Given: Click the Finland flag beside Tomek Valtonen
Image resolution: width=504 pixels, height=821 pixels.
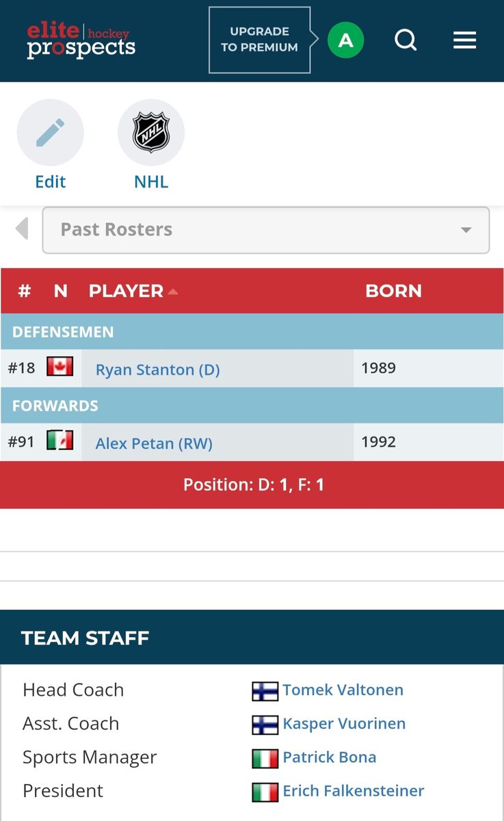Looking at the screenshot, I should click(265, 691).
